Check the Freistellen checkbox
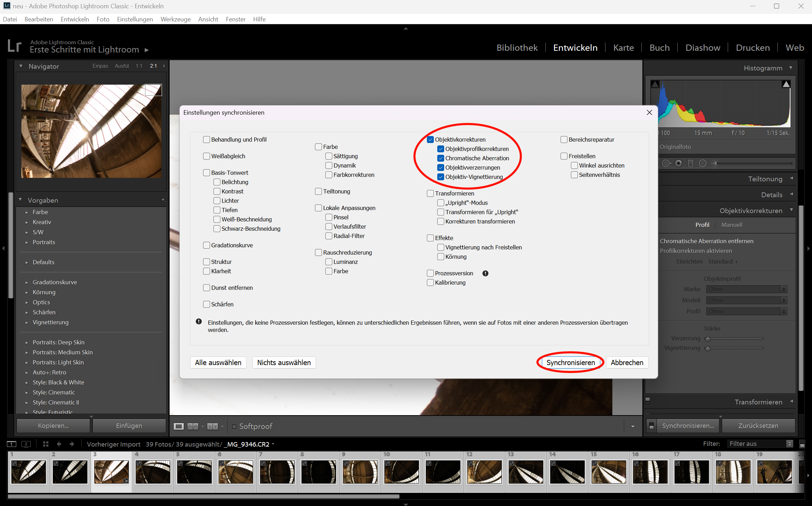The image size is (812, 506). (564, 156)
